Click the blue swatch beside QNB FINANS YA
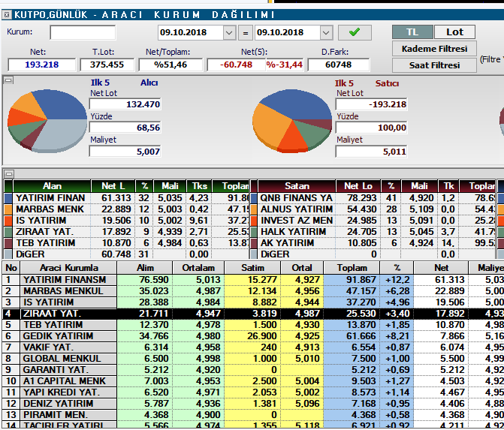504x430 pixels. [254, 198]
